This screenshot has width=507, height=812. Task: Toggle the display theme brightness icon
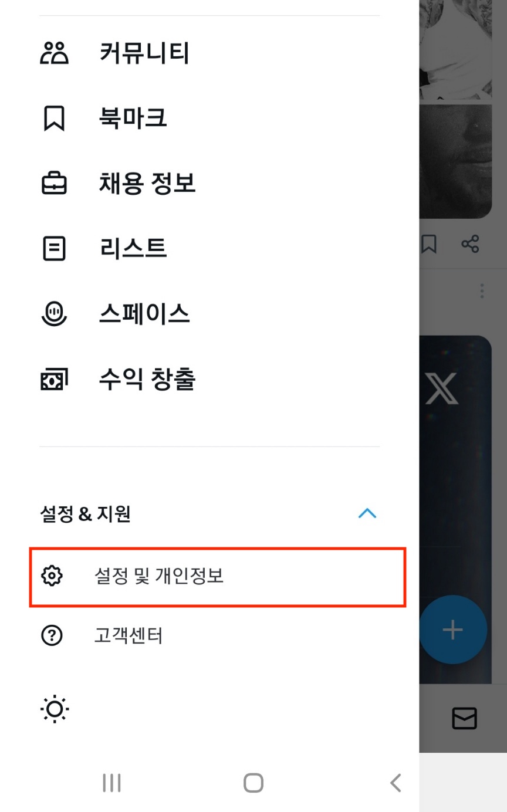pos(54,709)
